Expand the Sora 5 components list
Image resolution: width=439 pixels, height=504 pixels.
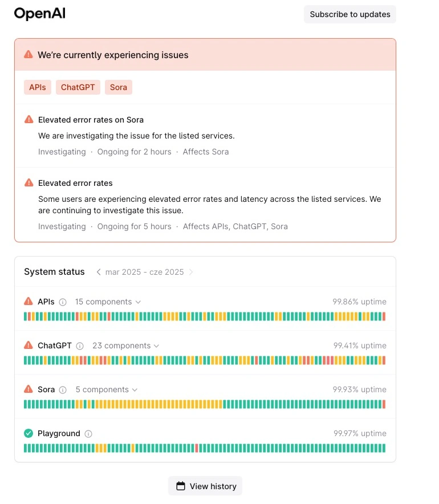tap(107, 389)
